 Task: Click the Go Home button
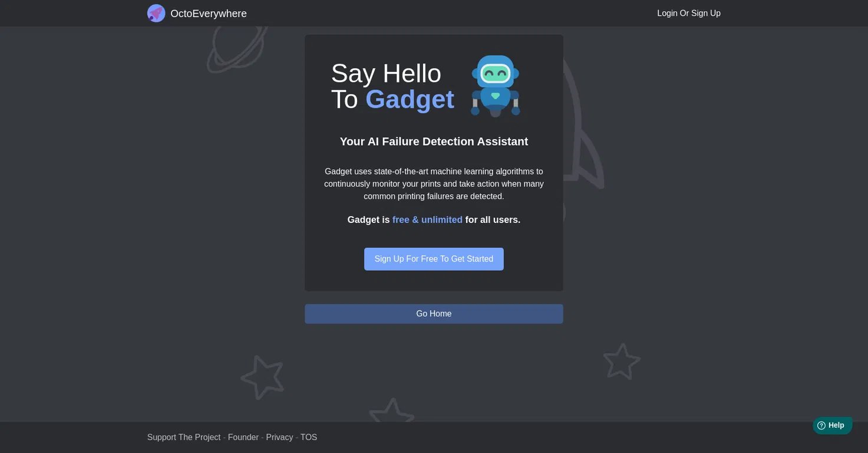434,314
